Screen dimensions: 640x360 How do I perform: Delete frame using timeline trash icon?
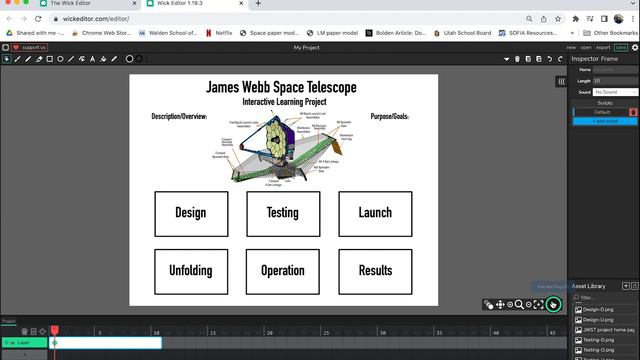24,331
